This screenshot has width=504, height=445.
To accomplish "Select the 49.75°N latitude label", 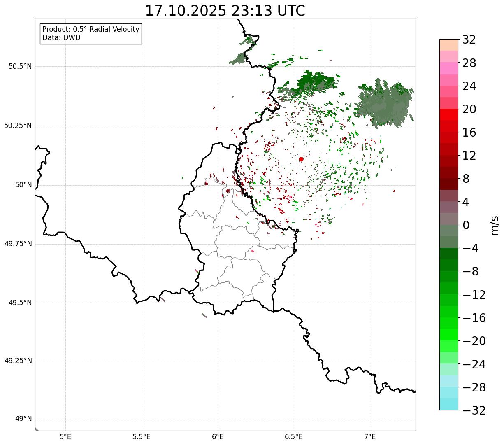I will tap(18, 244).
